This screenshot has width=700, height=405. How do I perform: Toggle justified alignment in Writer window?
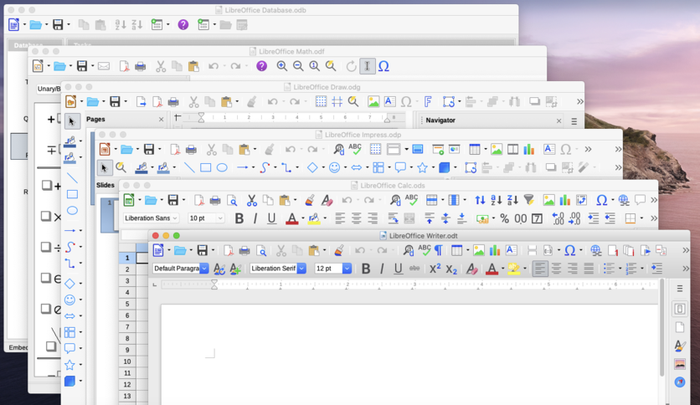click(x=589, y=268)
